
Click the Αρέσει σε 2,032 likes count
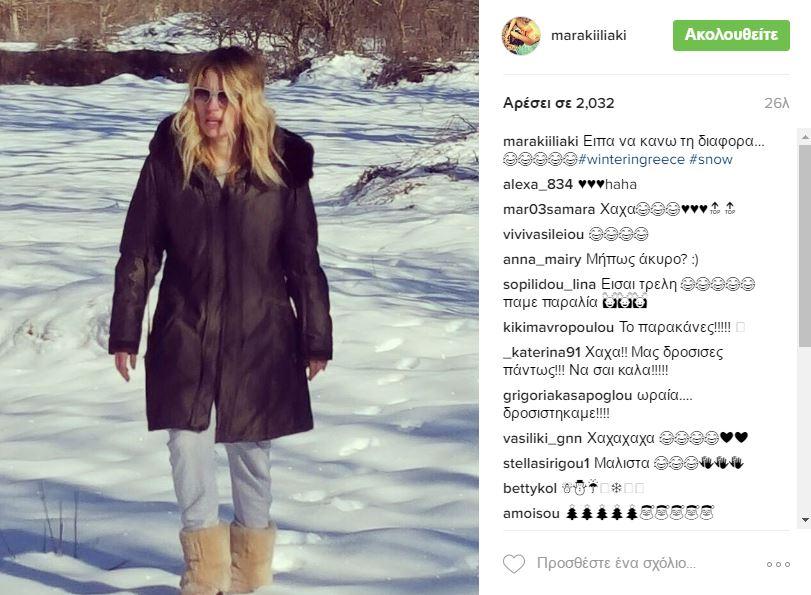tap(559, 103)
